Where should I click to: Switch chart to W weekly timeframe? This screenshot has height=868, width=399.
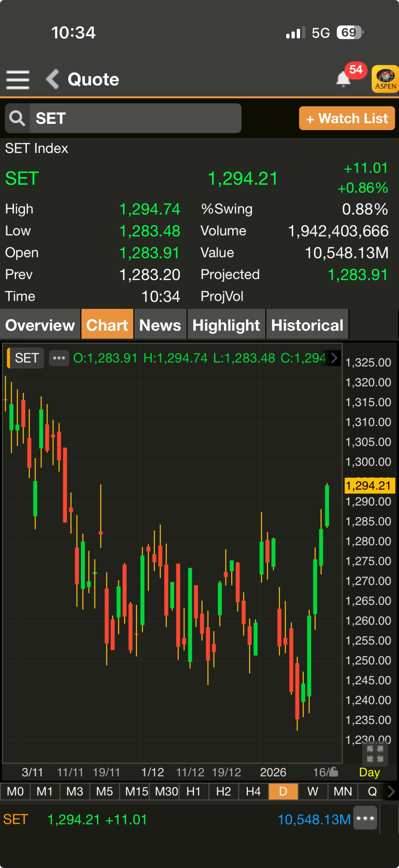313,791
